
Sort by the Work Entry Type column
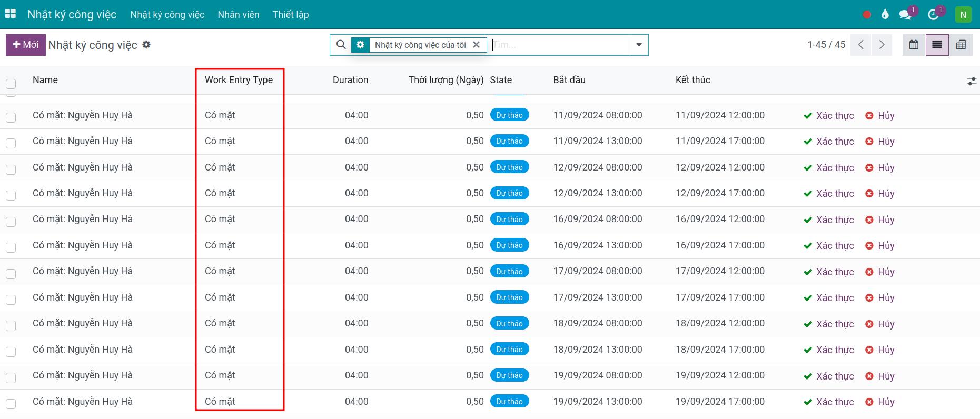pos(239,80)
